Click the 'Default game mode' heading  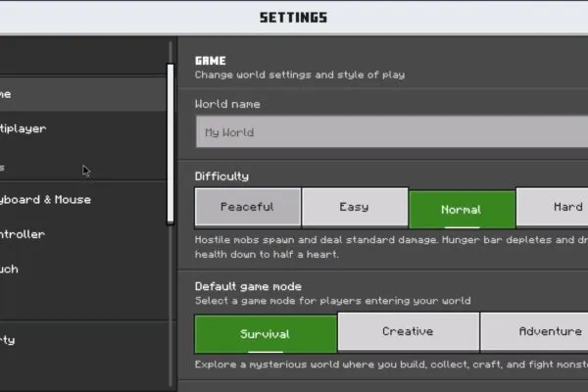[x=248, y=286]
